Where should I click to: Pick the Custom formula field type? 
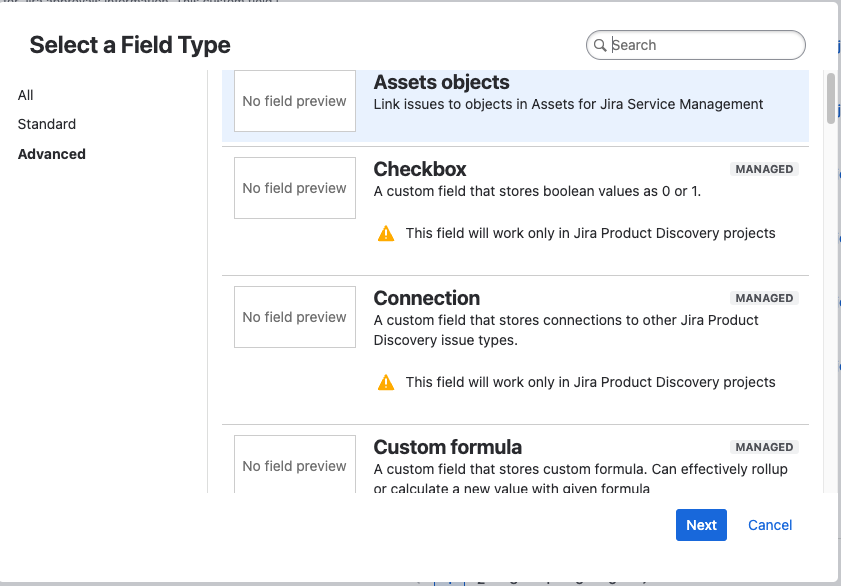pos(515,459)
